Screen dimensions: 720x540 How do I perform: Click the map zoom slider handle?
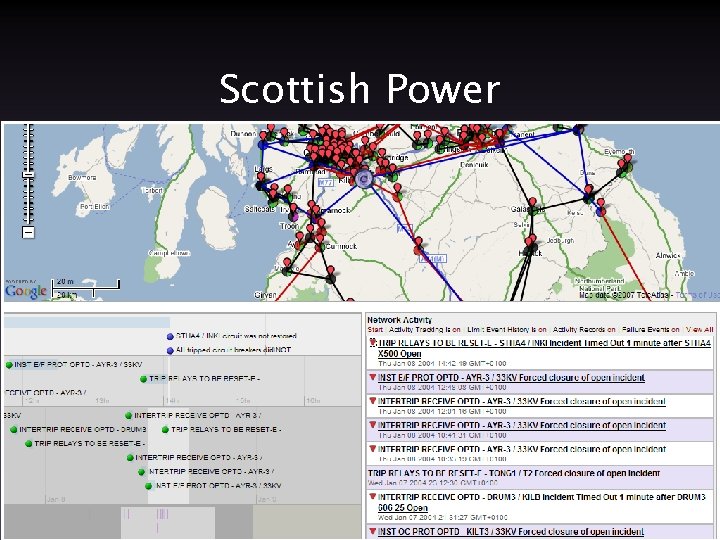coord(28,175)
